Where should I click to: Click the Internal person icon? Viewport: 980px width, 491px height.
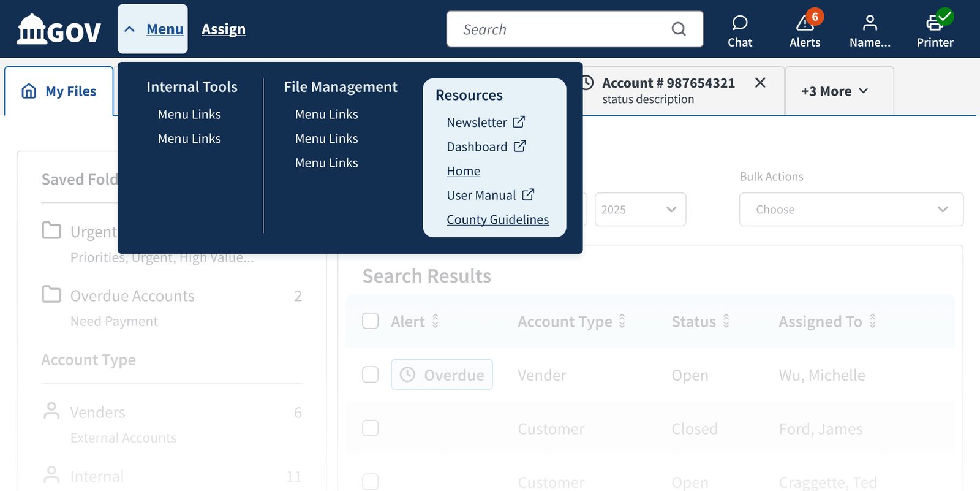coord(51,475)
